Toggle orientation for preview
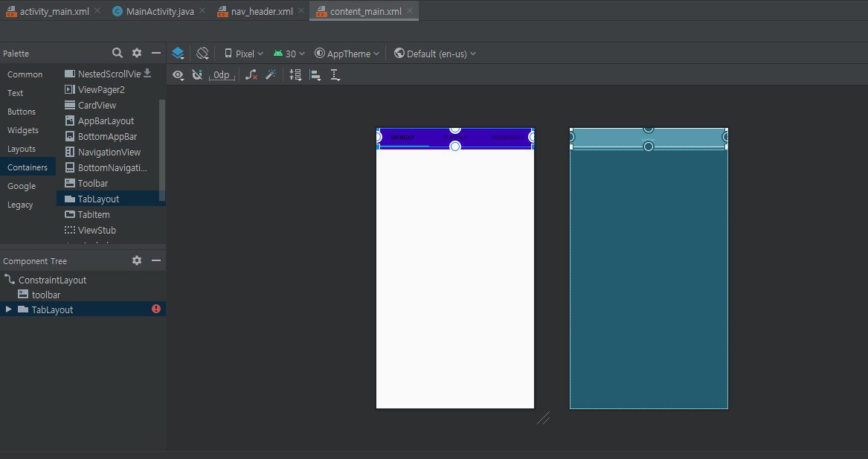The width and height of the screenshot is (868, 459). pos(202,53)
